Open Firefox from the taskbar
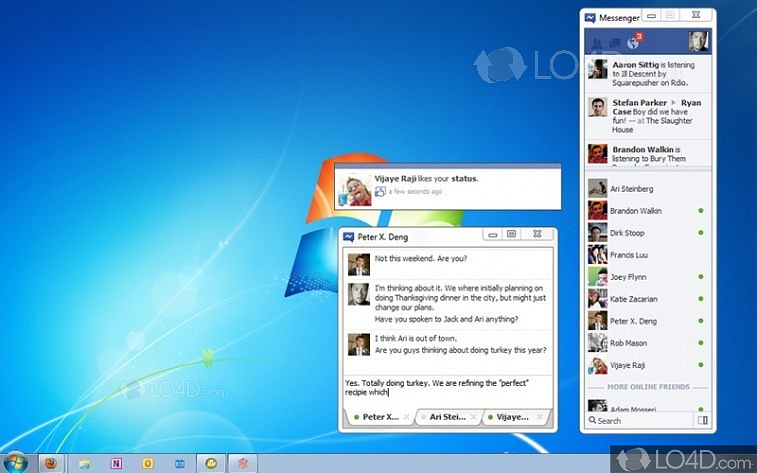 [49, 463]
